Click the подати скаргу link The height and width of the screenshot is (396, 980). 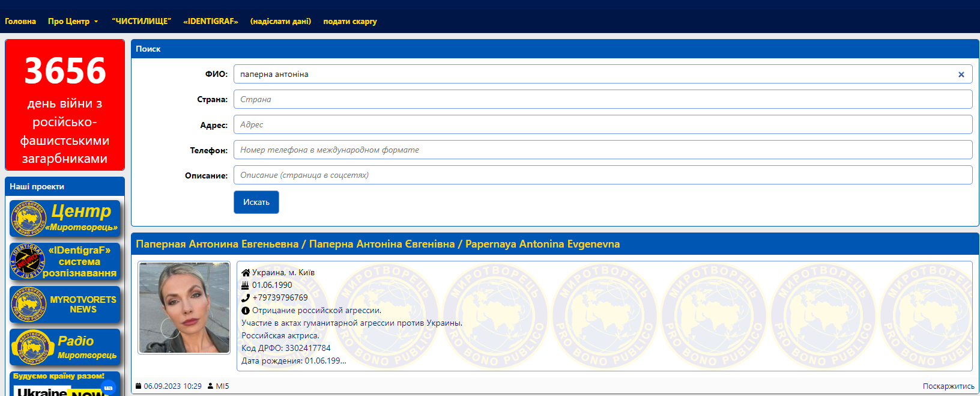[350, 22]
